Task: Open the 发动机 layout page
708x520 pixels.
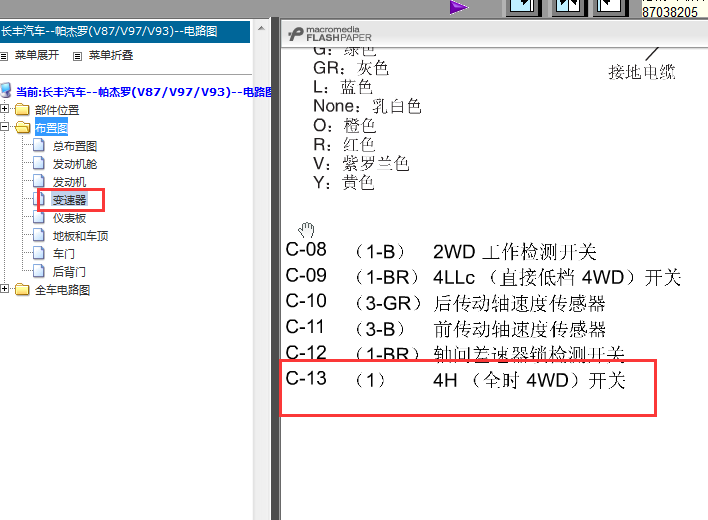Action: [x=69, y=182]
